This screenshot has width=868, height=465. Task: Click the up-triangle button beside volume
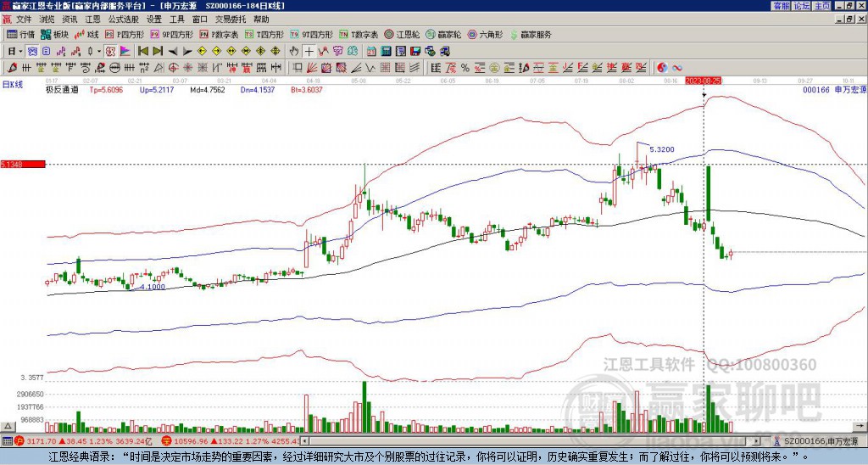coord(8,427)
